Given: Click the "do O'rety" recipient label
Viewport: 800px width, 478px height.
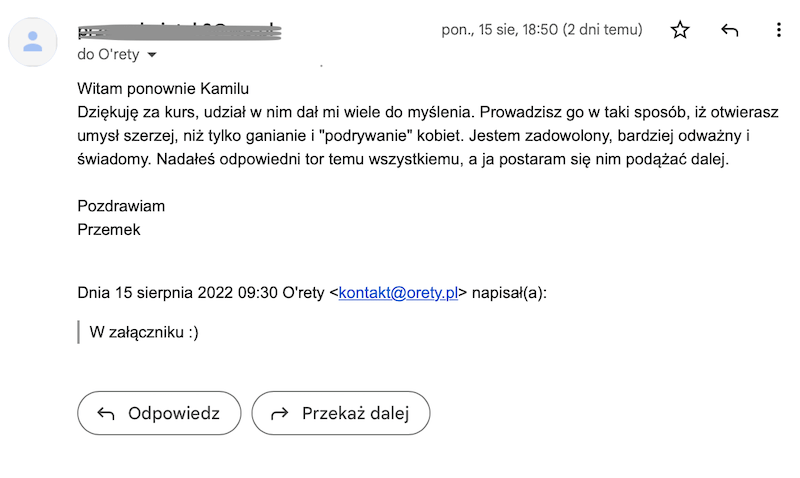Looking at the screenshot, I should 108,54.
